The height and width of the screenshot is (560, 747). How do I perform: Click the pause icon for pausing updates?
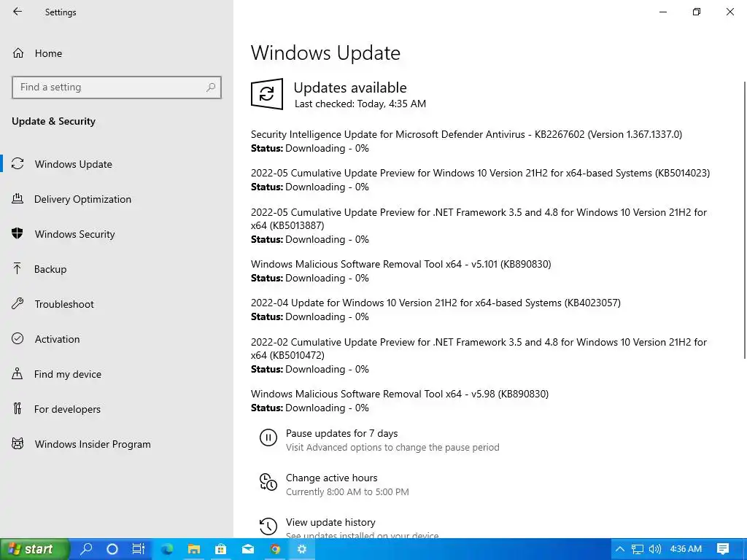(268, 437)
